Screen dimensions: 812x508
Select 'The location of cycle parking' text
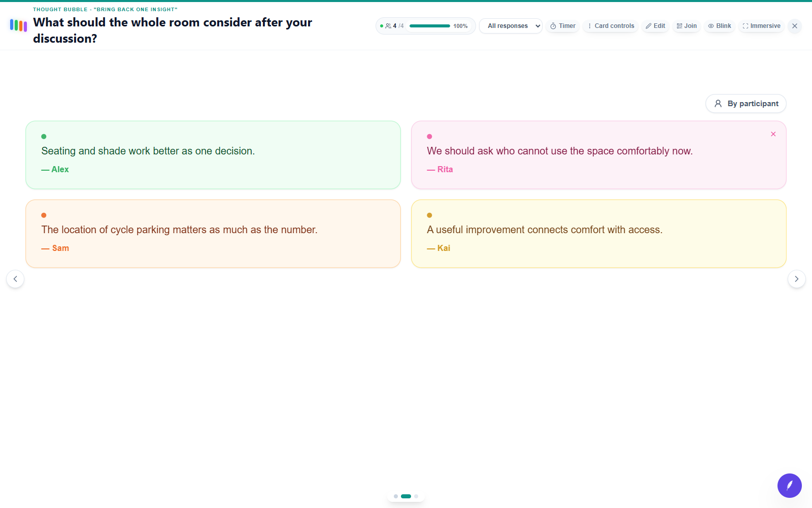180,230
